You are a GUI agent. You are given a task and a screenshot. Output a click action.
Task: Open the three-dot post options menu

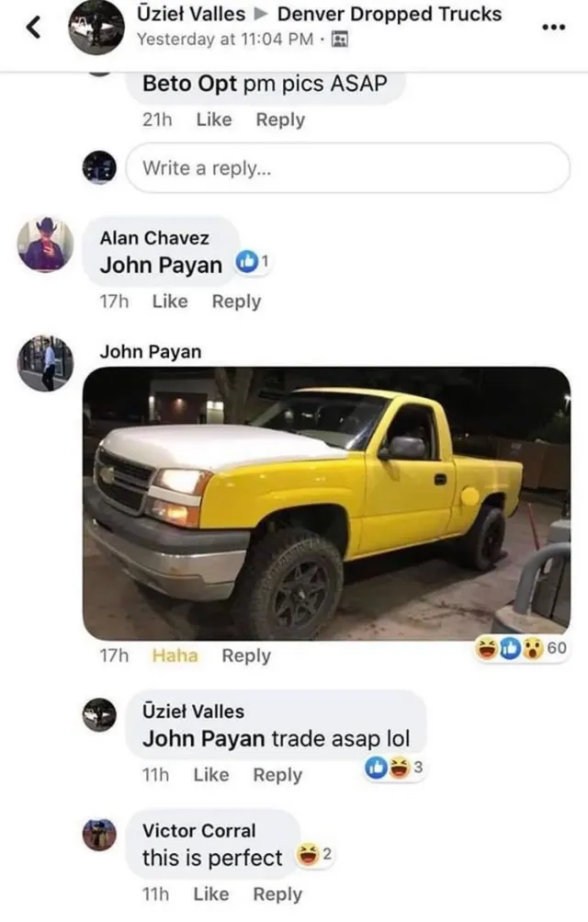[553, 27]
